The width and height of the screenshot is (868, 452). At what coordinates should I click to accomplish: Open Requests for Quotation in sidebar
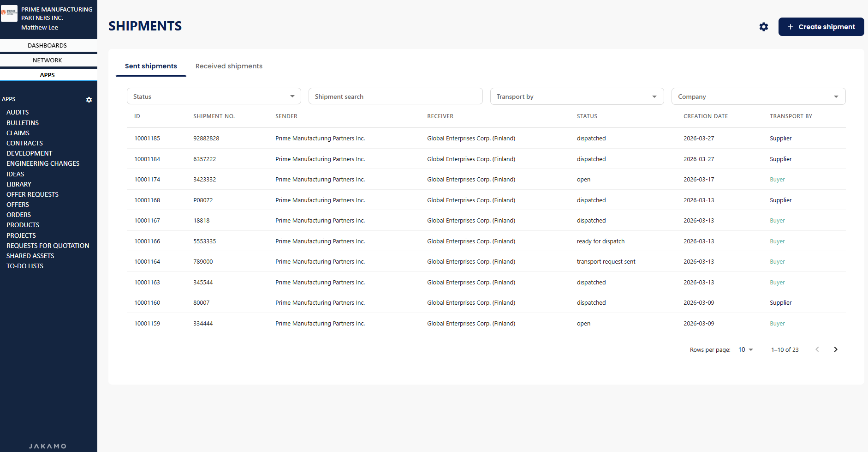coord(48,246)
